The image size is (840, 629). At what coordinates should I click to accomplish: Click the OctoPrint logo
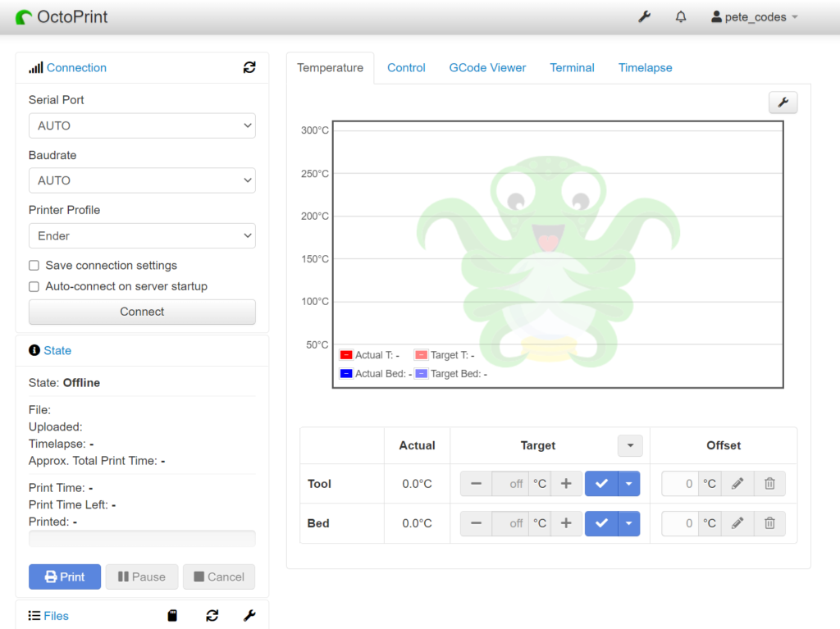(x=62, y=17)
